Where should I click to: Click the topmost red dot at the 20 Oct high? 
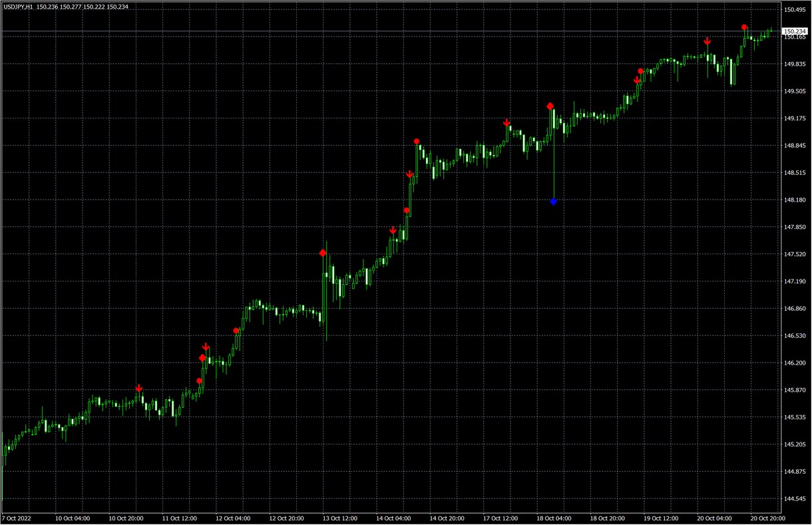[744, 27]
